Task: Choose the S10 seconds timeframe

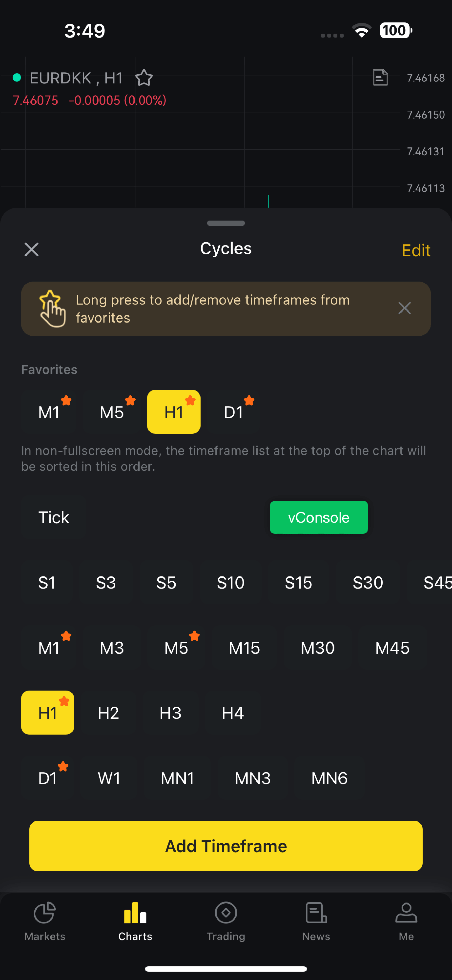Action: point(230,583)
